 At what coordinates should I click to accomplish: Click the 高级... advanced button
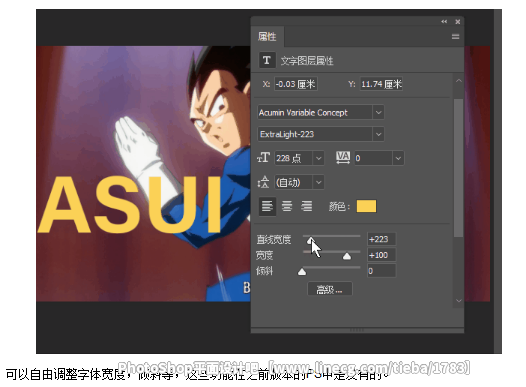pos(330,289)
